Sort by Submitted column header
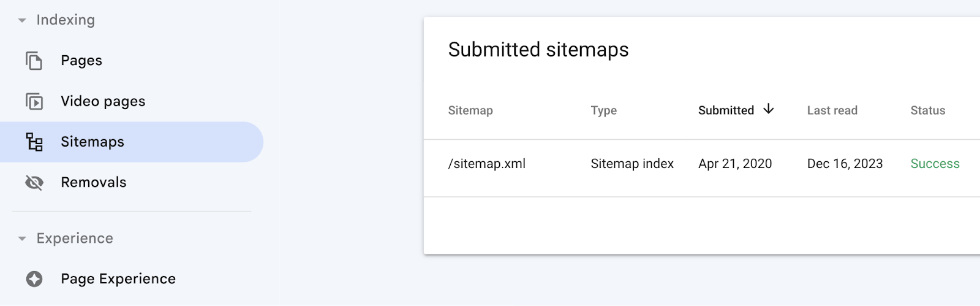980x306 pixels. (726, 110)
